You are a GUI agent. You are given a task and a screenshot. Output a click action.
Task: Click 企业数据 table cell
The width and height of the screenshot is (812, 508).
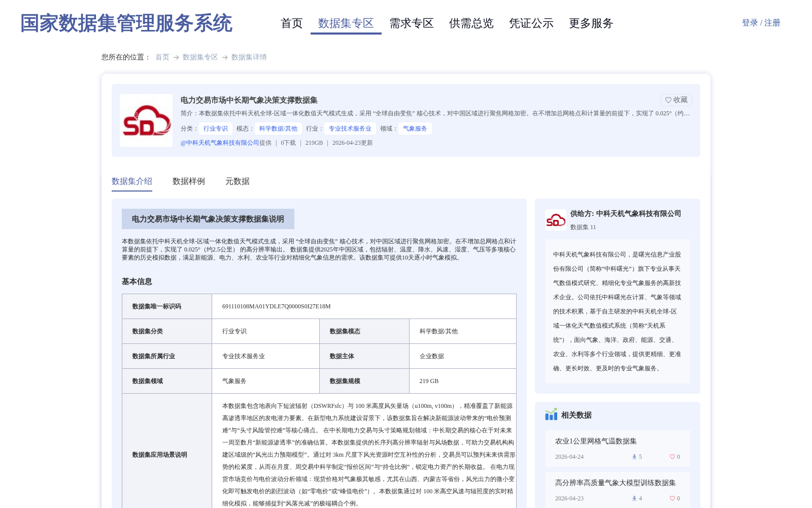click(432, 356)
